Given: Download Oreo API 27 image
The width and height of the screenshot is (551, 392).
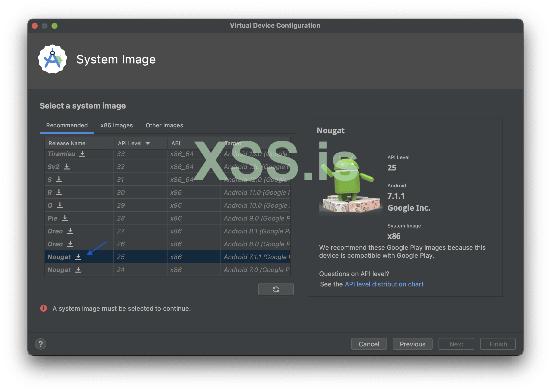Looking at the screenshot, I should coord(70,231).
